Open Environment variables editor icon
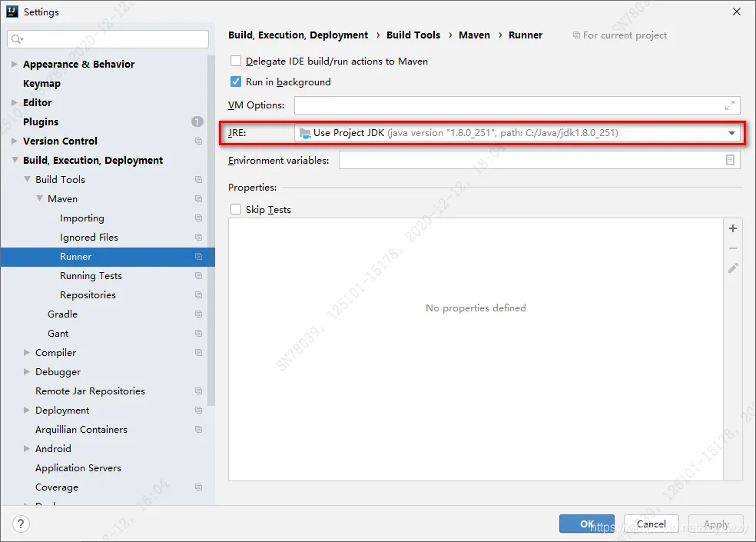 coord(730,160)
